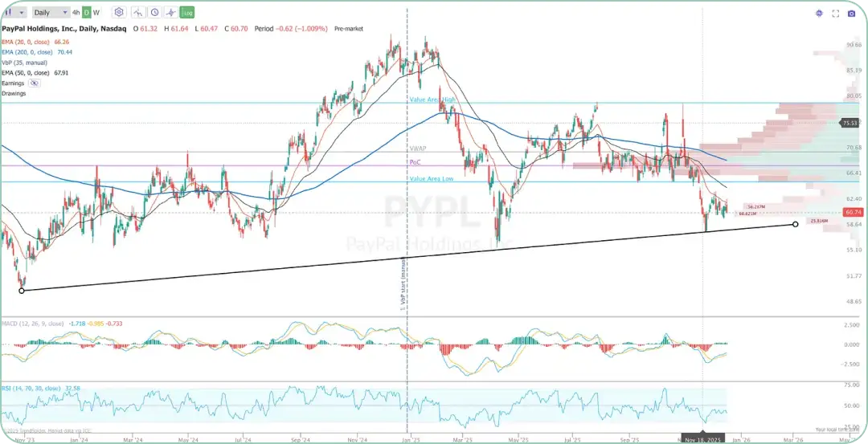The width and height of the screenshot is (868, 444).
Task: Click the EMA (50, 0, close) legend
Action: 25,72
